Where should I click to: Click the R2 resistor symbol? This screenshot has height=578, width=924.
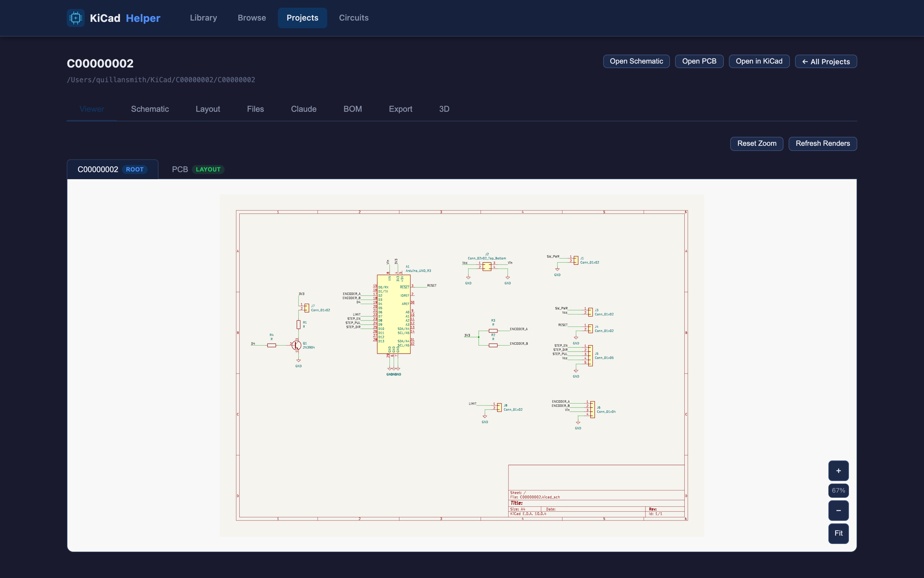coord(493,345)
